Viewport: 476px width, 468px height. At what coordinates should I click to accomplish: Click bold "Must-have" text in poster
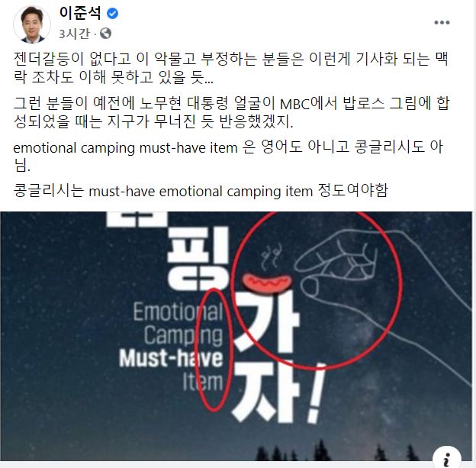171,358
